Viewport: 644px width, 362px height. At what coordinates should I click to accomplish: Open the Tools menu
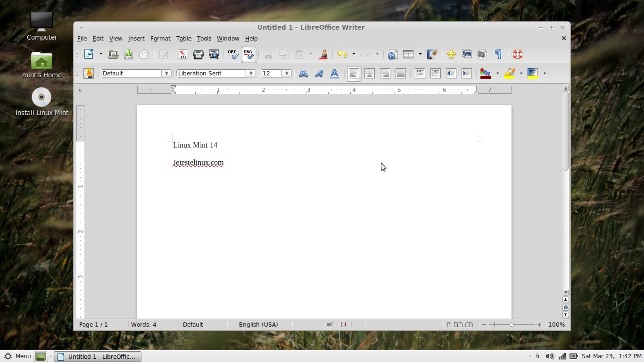coord(204,38)
